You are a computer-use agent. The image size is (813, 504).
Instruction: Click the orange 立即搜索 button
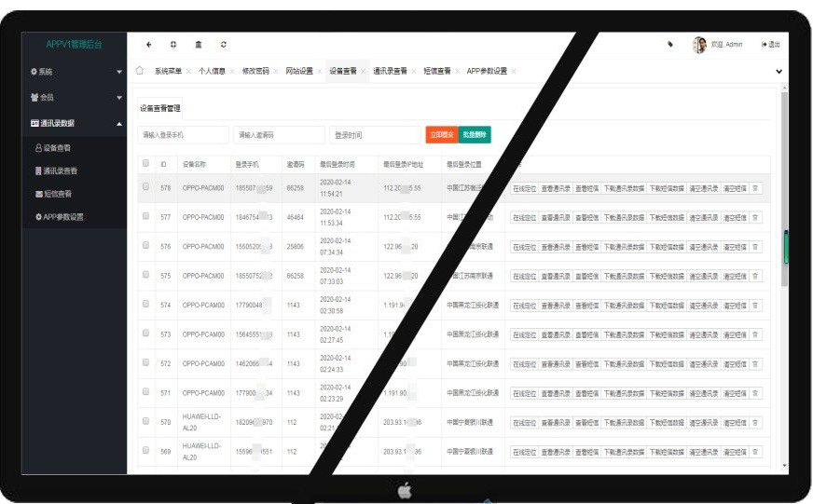(x=441, y=135)
